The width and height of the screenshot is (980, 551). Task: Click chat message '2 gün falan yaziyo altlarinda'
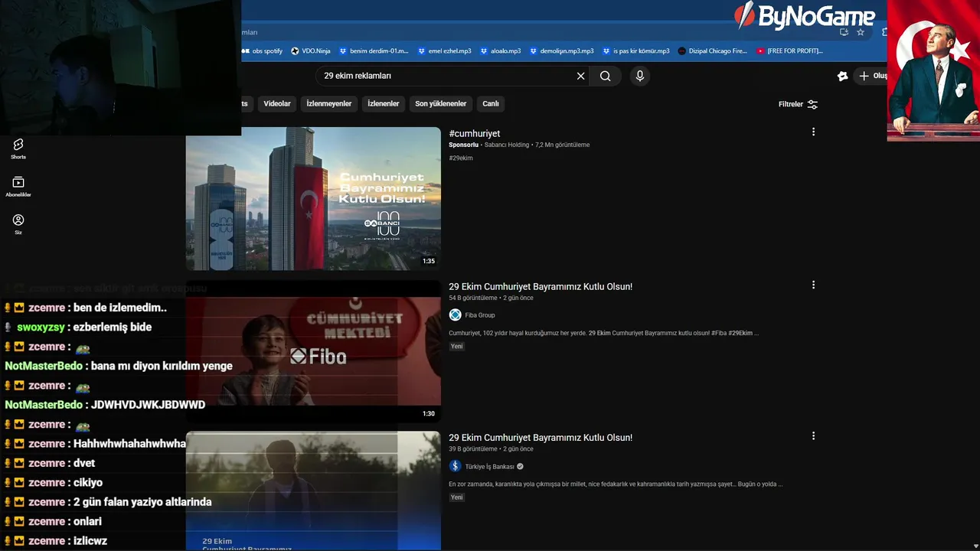coord(142,502)
